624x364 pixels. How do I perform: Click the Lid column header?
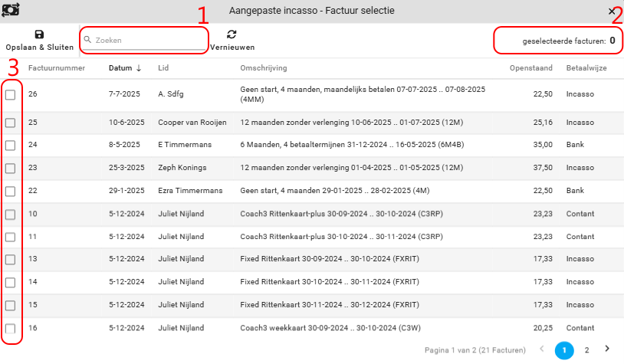click(163, 68)
